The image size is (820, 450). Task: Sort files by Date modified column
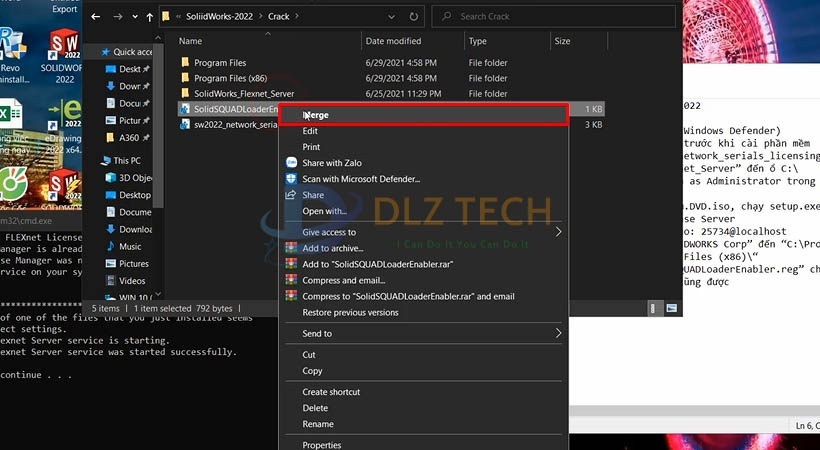click(x=393, y=41)
